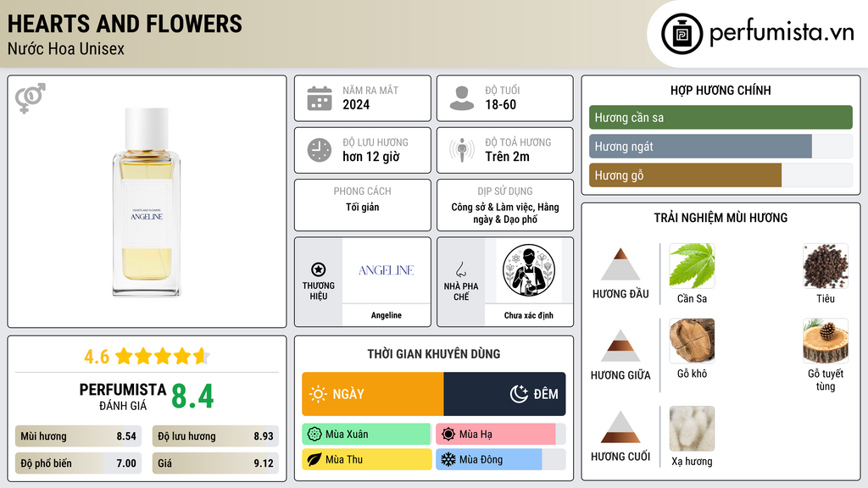Click the calendar icon beside Năm ra mắt
868x488 pixels.
point(320,98)
